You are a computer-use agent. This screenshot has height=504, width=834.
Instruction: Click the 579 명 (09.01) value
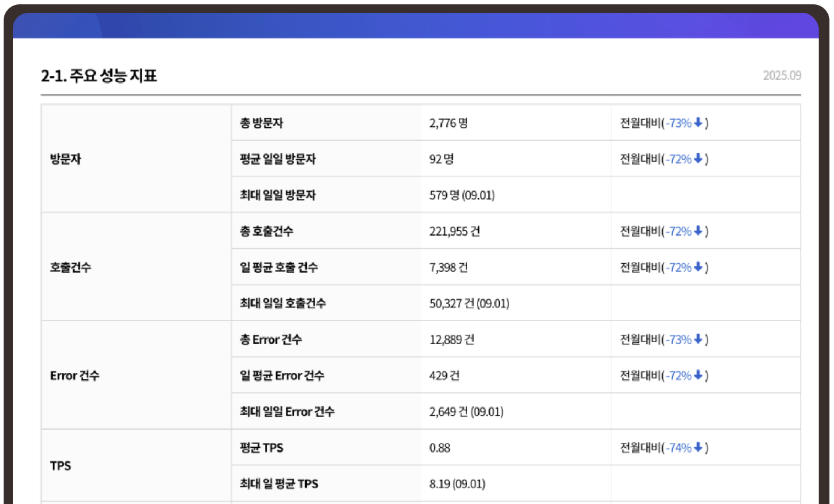pos(461,195)
